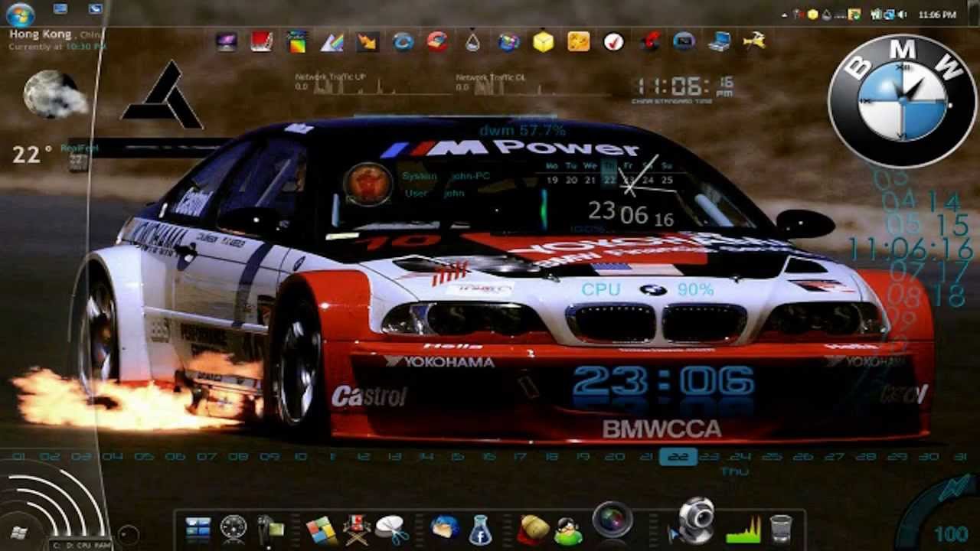Open the tray volume speaker icon

pyautogui.click(x=902, y=14)
